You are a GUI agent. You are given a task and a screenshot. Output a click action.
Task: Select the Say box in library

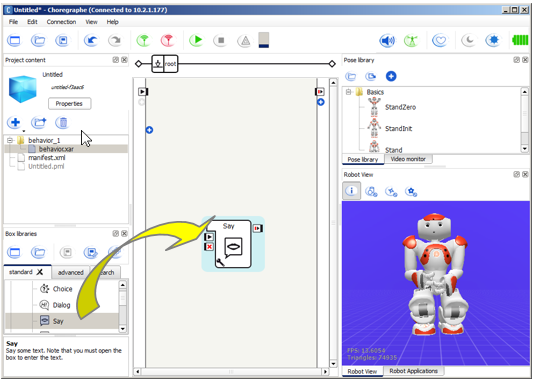point(58,321)
